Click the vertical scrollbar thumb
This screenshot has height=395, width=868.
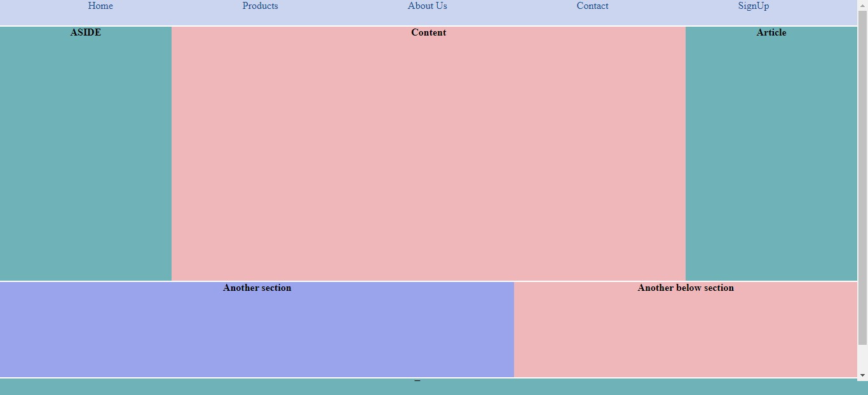(x=862, y=178)
